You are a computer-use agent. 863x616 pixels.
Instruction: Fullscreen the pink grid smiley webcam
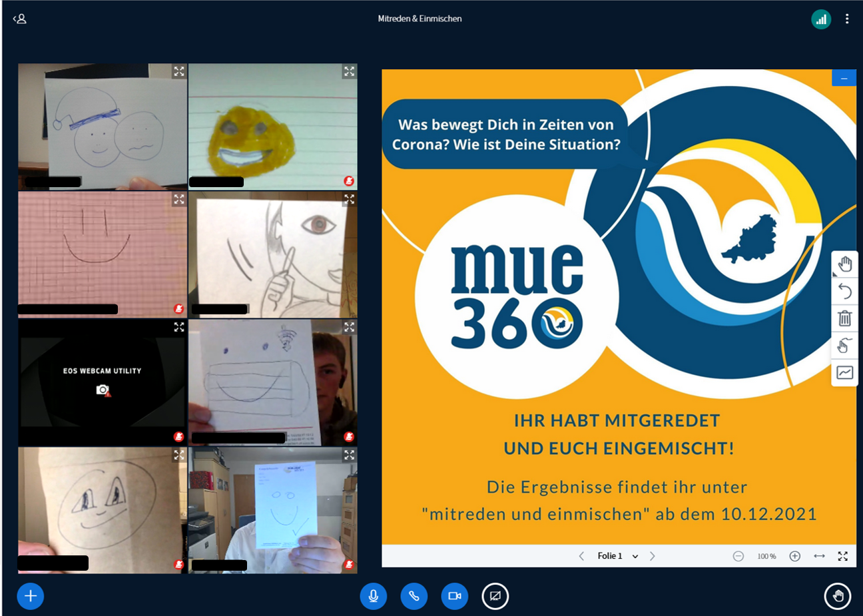[179, 199]
